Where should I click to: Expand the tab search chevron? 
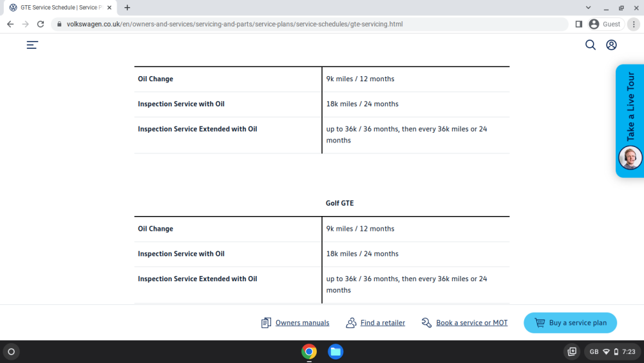coord(588,7)
